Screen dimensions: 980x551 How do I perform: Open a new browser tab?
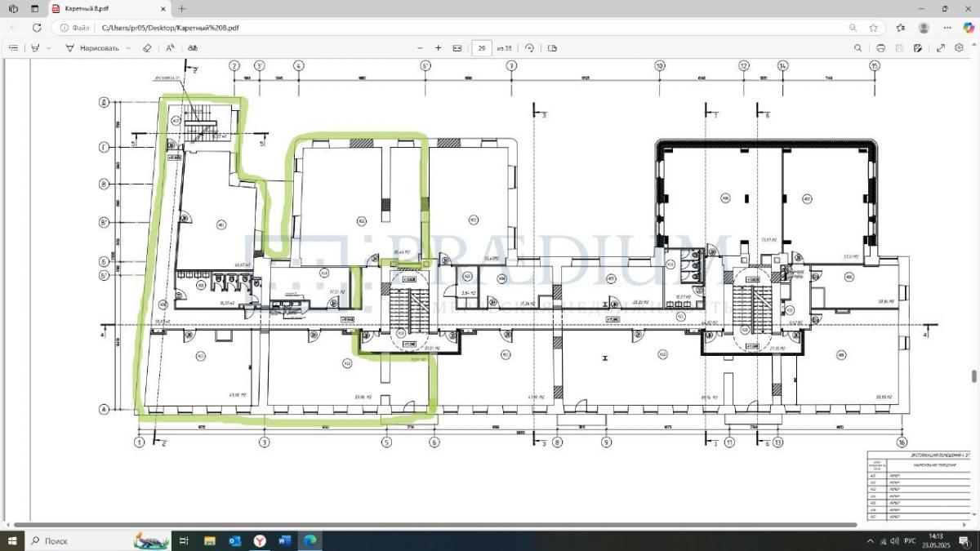(181, 8)
